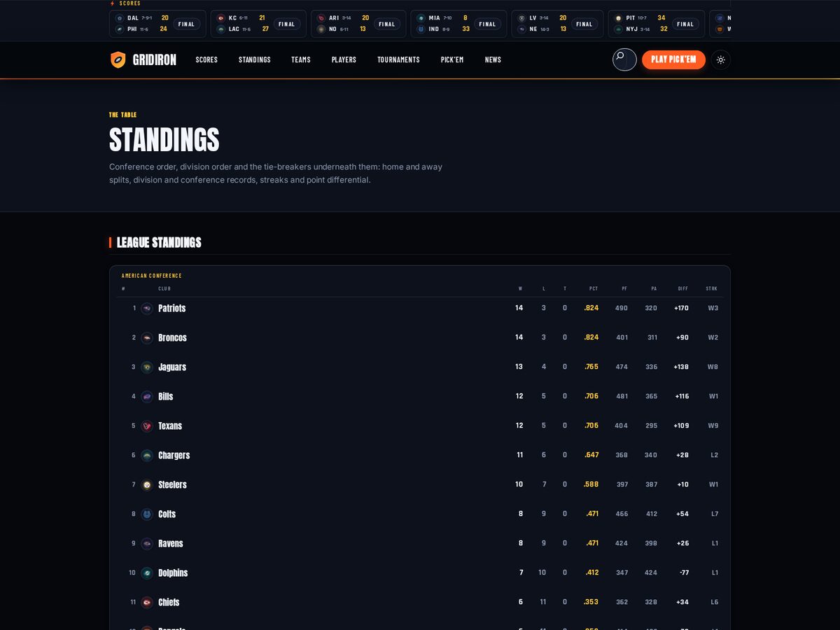The height and width of the screenshot is (630, 840).
Task: Open the Chargers team link
Action: pyautogui.click(x=174, y=455)
